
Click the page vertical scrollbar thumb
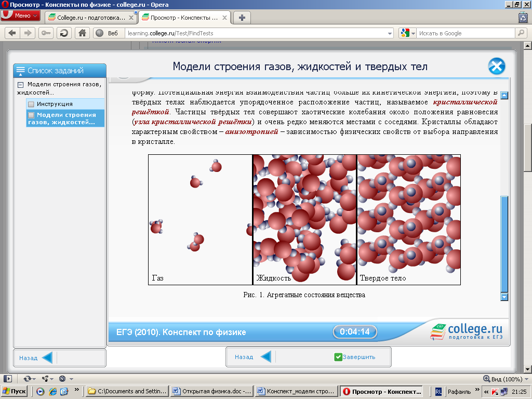528,148
